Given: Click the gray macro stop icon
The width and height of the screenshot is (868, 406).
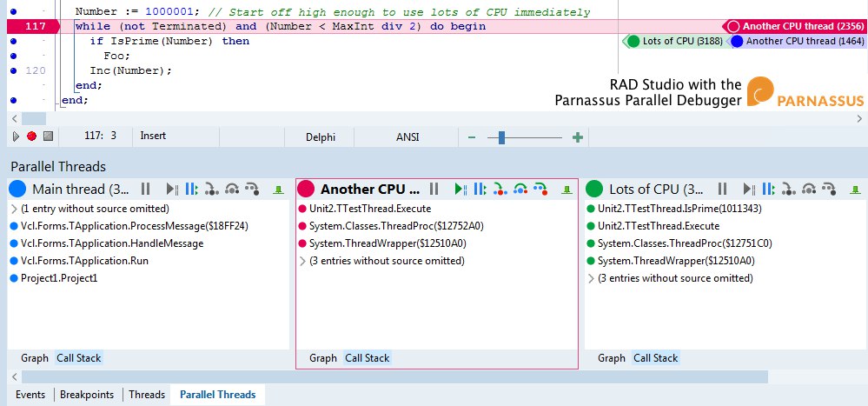Looking at the screenshot, I should tap(48, 136).
